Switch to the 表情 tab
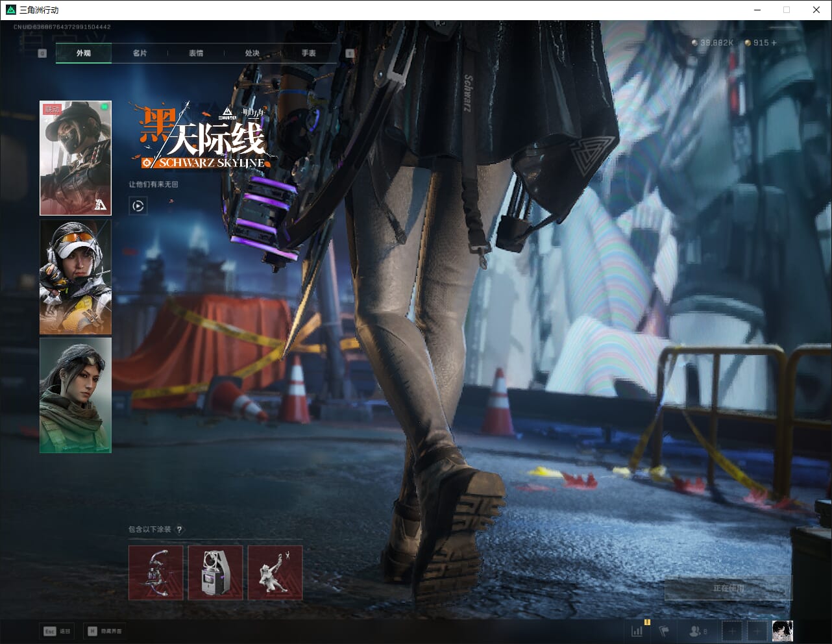 (x=196, y=53)
